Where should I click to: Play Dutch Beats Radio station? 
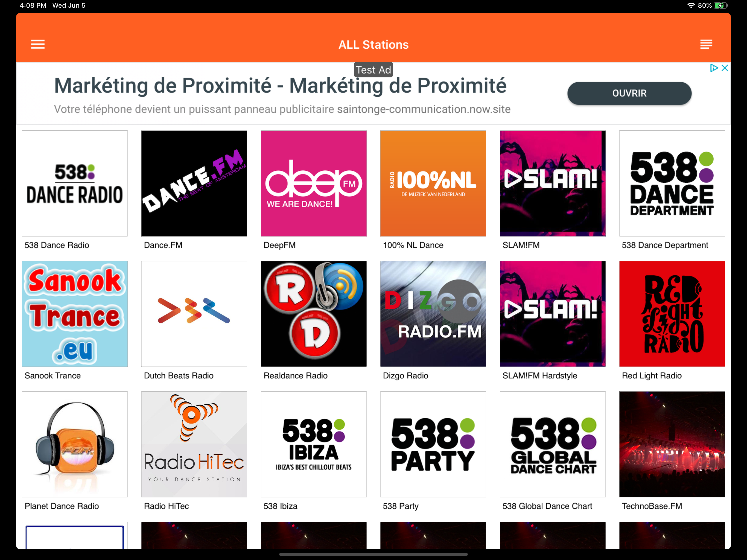[x=194, y=314]
